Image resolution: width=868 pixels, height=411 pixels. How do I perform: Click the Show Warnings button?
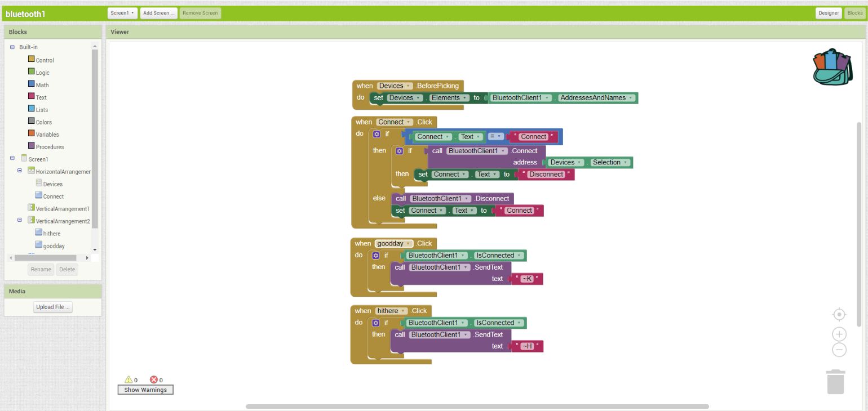tap(145, 390)
